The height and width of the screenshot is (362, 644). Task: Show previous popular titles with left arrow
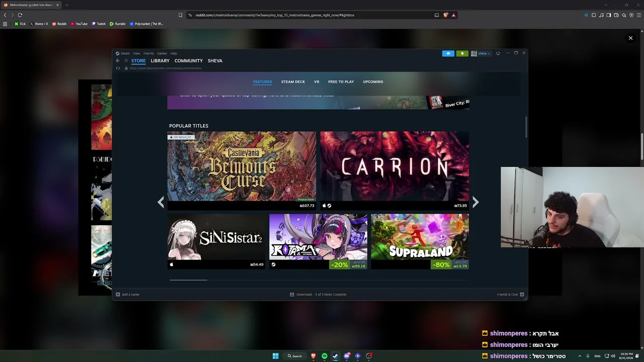(160, 202)
